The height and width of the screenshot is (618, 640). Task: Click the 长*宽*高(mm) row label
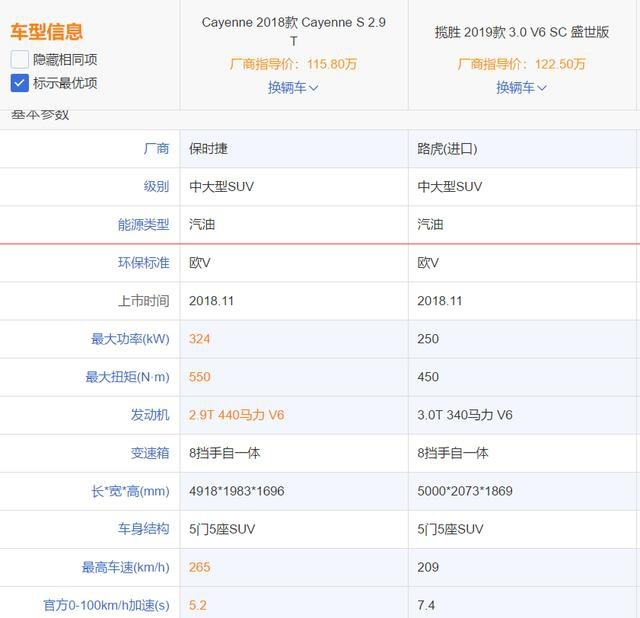pos(131,491)
